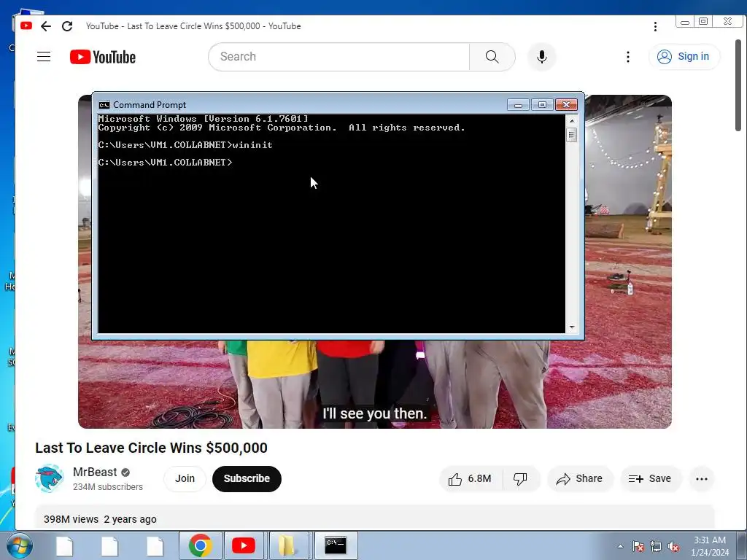Minimize the Command Prompt window

[519, 105]
